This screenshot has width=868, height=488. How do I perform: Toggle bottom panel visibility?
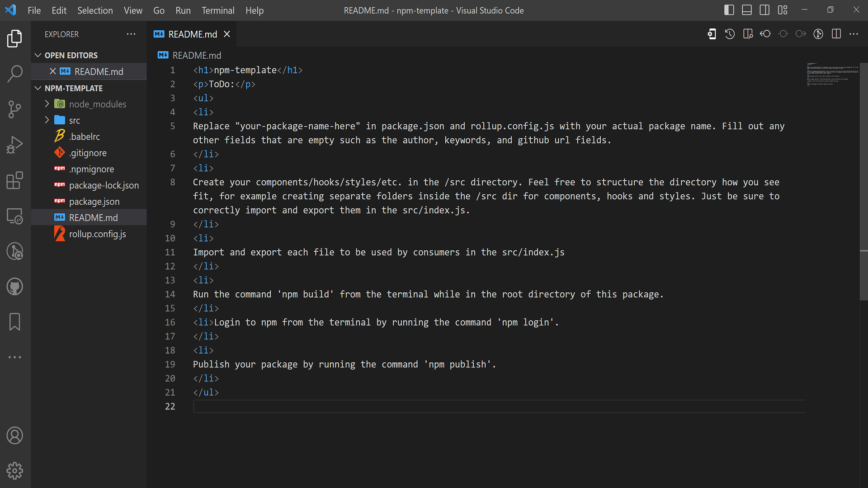click(x=747, y=10)
